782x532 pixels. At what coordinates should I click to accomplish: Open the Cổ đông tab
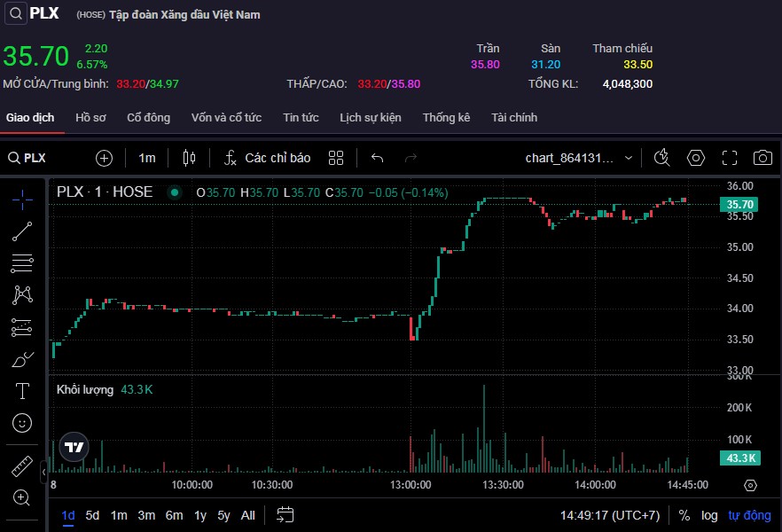click(148, 118)
